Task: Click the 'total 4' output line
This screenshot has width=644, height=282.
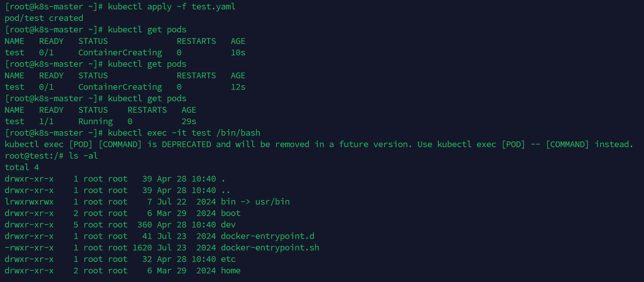Action: (22, 168)
